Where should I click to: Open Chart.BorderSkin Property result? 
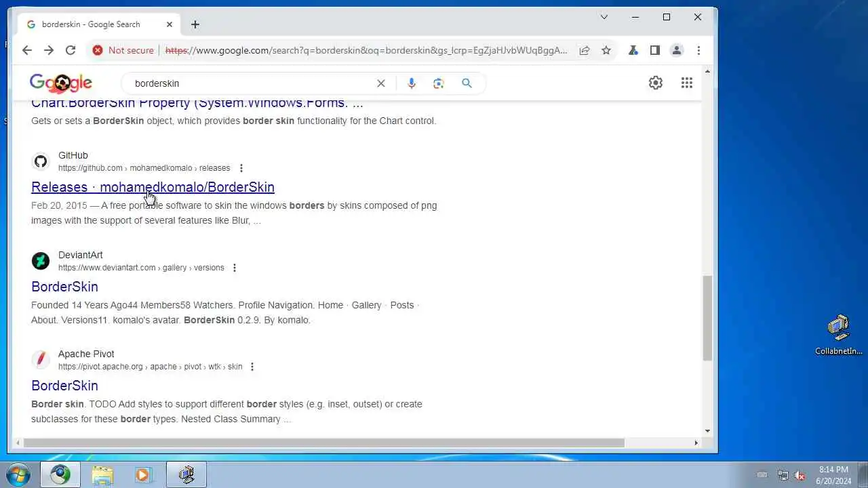(197, 104)
